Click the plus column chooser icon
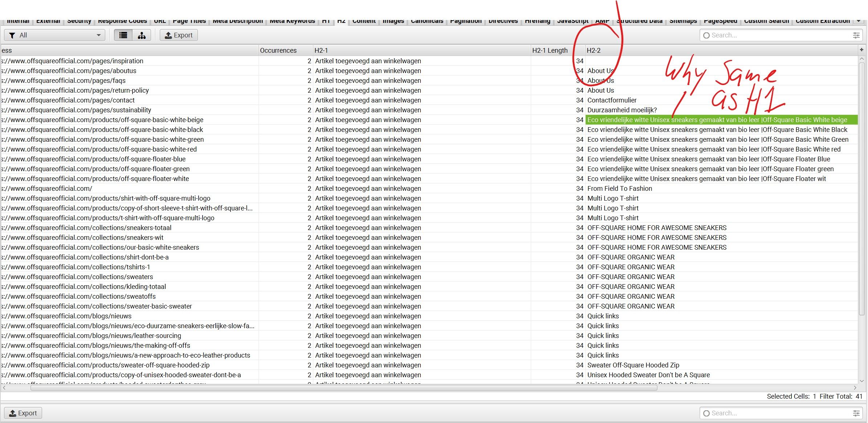 tap(861, 50)
